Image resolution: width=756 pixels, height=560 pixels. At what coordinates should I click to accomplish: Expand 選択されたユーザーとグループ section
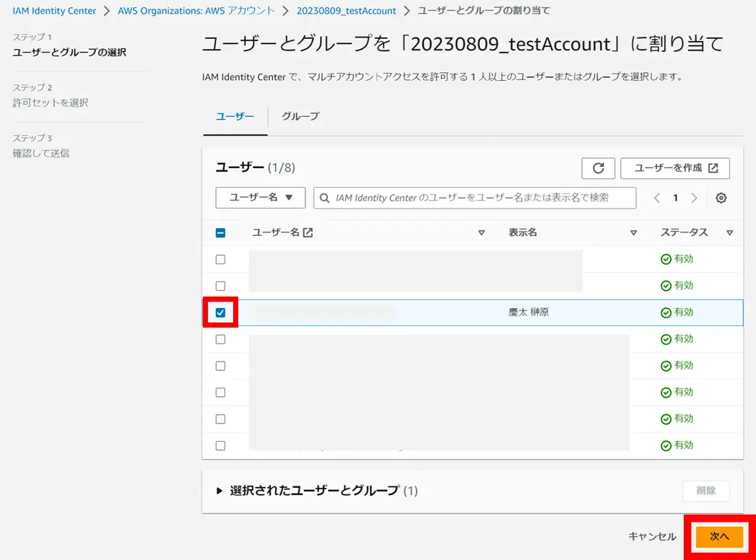(220, 491)
